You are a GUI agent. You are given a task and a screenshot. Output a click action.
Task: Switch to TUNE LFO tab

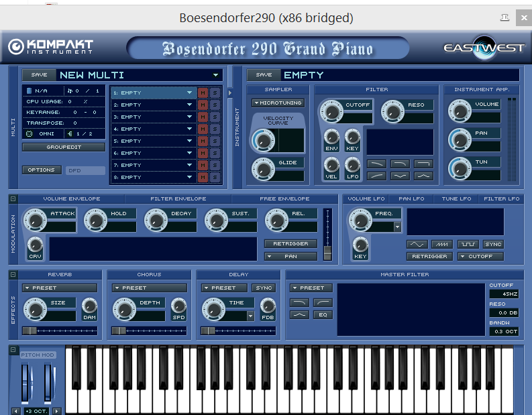pos(456,198)
